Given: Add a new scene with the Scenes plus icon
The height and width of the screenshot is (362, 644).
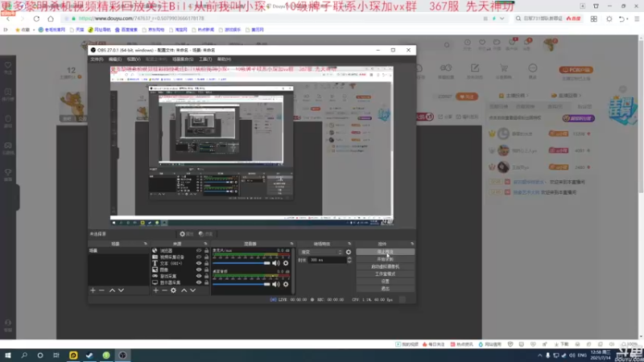Looking at the screenshot, I should pyautogui.click(x=93, y=290).
